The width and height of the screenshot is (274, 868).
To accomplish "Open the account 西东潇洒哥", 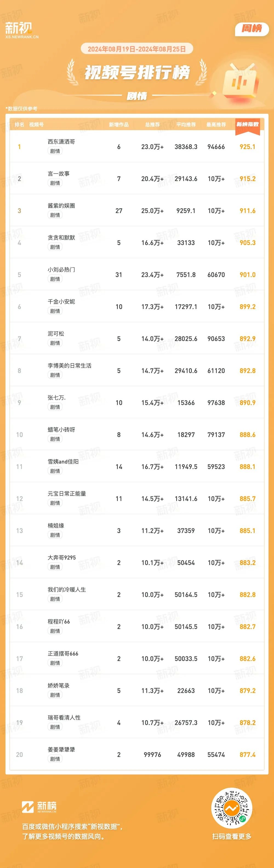I will (x=61, y=142).
